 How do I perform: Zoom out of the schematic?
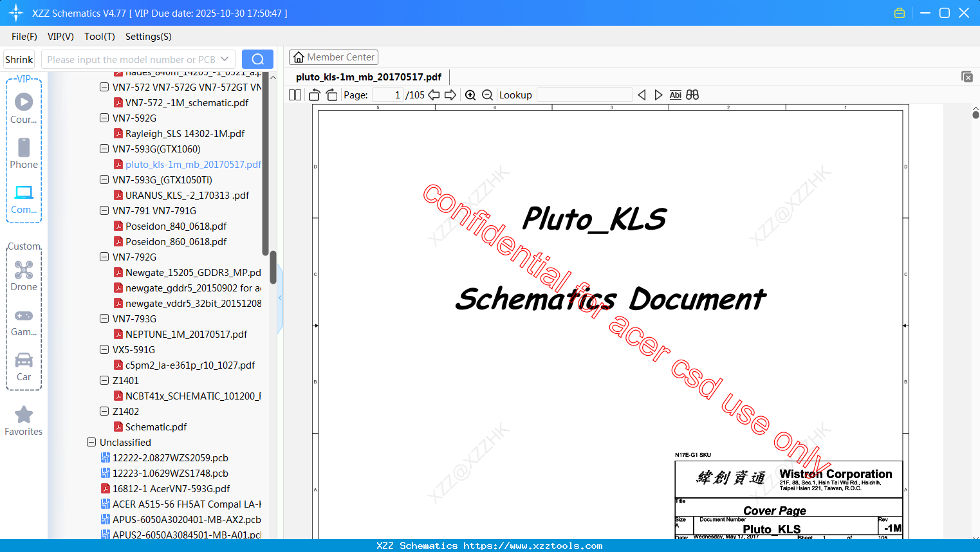click(488, 95)
